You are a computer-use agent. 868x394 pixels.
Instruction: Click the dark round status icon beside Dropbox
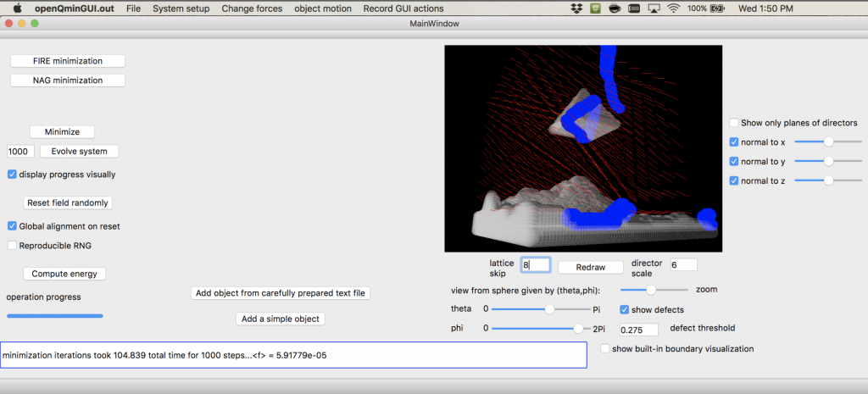pos(614,8)
